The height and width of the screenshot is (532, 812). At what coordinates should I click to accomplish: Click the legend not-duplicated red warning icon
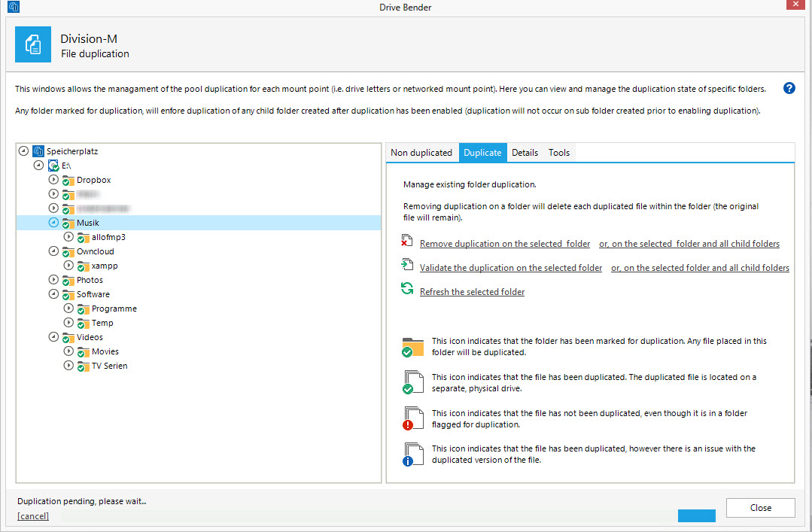tap(412, 418)
